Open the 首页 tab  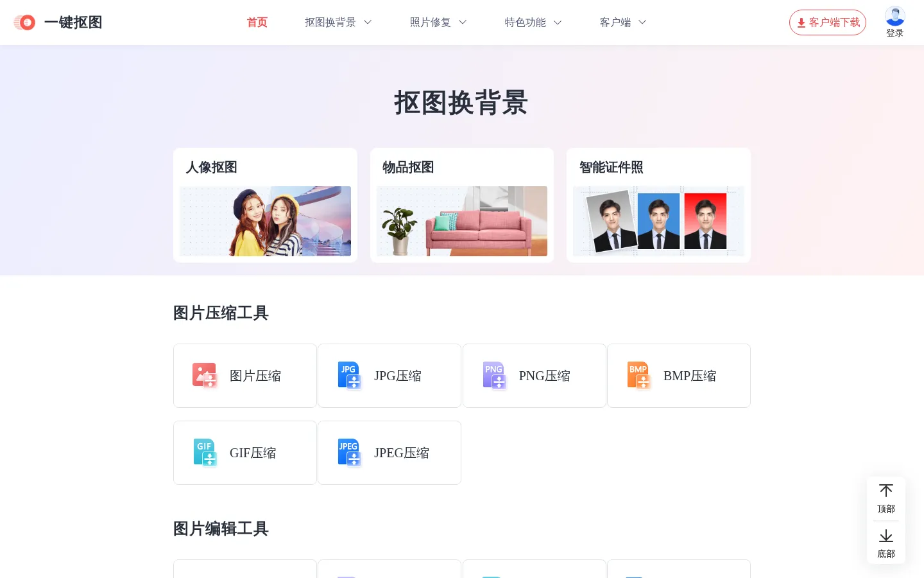point(257,22)
